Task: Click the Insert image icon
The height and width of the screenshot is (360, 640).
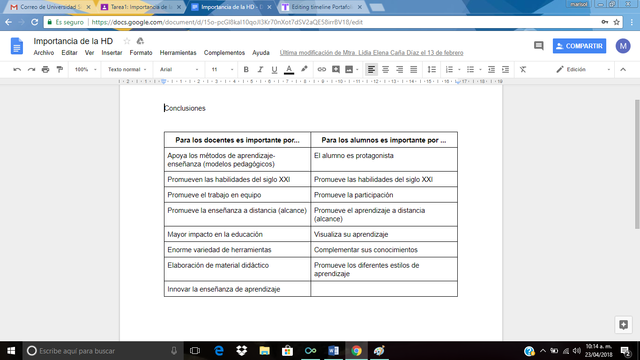Action: (349, 69)
